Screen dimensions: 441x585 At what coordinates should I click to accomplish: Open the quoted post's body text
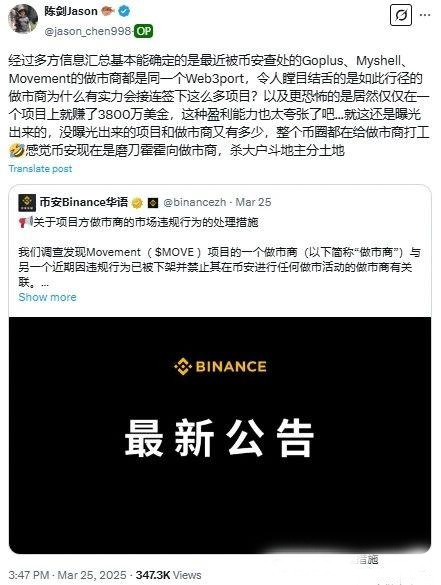pos(219,267)
